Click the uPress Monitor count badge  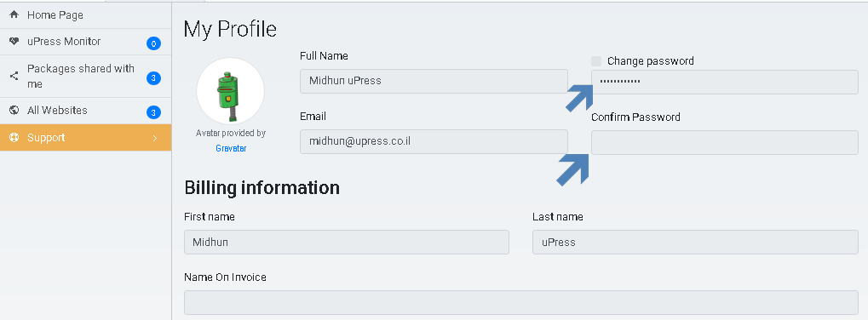(x=154, y=43)
